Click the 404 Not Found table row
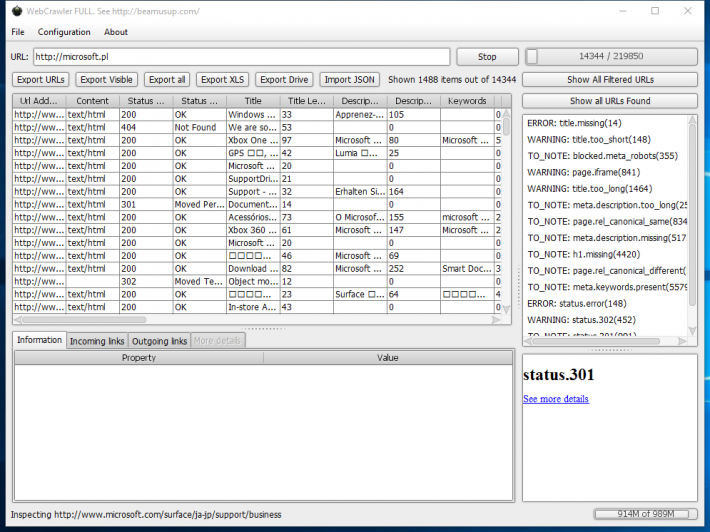This screenshot has height=532, width=710. coord(257,128)
